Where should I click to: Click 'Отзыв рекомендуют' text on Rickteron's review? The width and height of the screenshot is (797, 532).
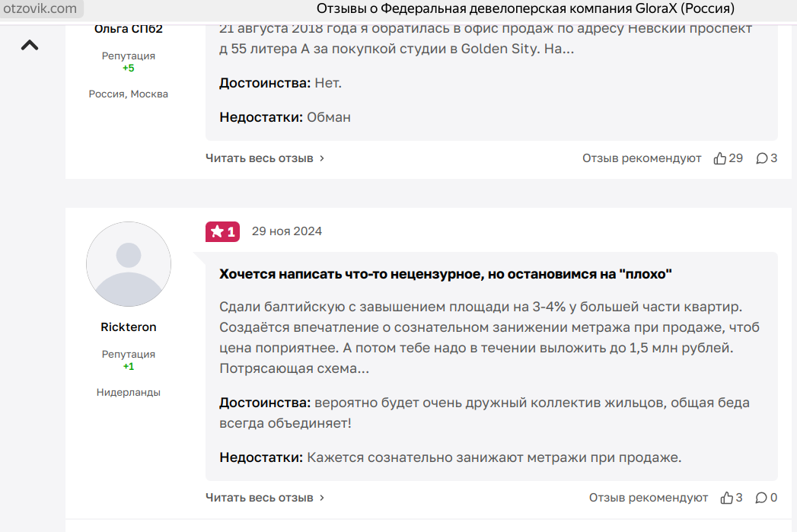(648, 498)
